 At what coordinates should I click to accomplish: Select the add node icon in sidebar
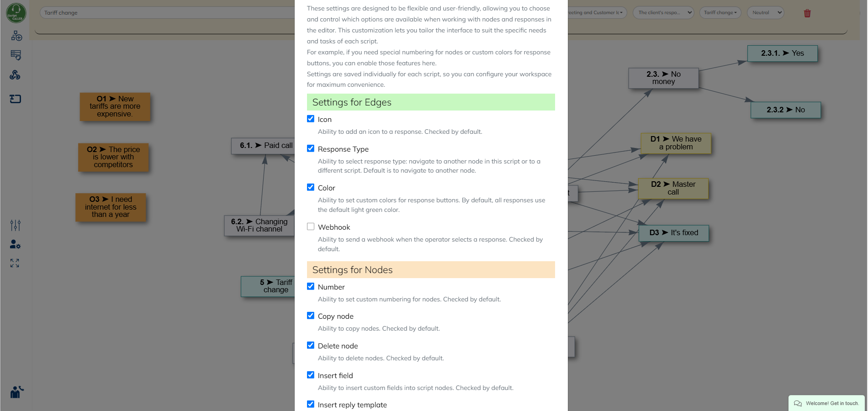(15, 36)
